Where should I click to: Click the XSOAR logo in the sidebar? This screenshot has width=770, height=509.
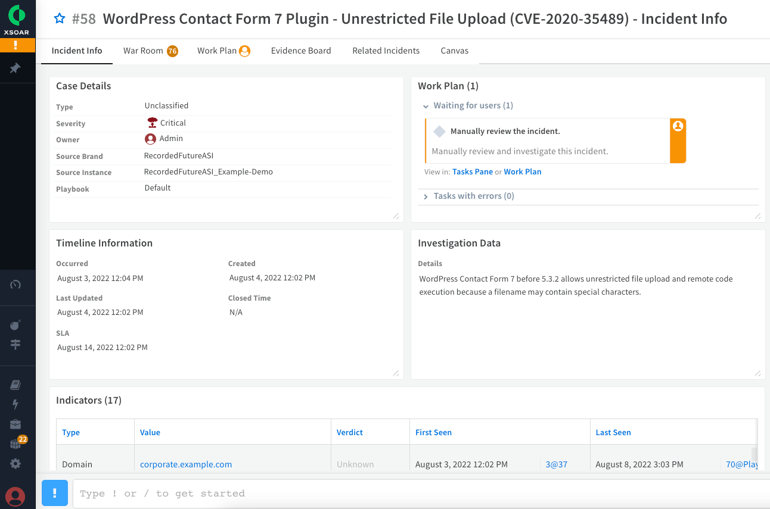pyautogui.click(x=17, y=19)
